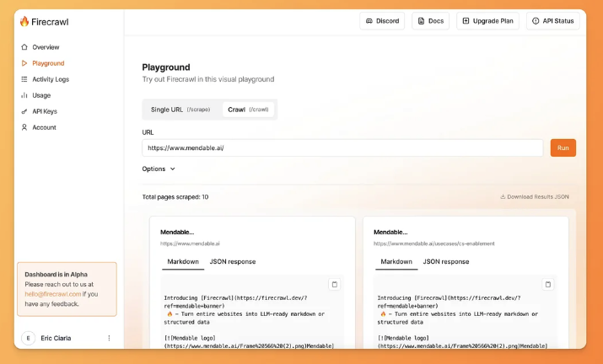Image resolution: width=603 pixels, height=364 pixels.
Task: Switch to Single URL scrape mode
Action: 180,110
